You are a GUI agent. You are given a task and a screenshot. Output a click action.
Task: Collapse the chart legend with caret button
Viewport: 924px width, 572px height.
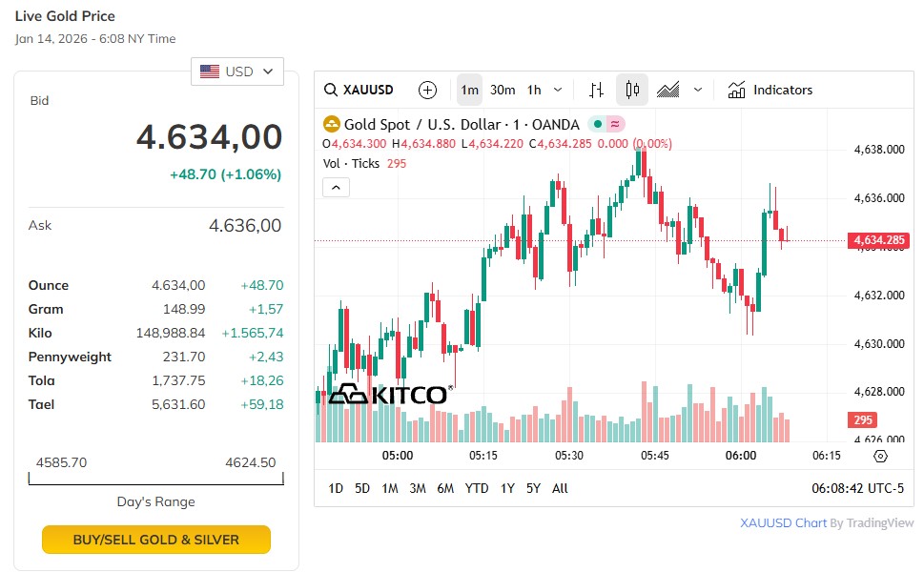click(x=337, y=187)
